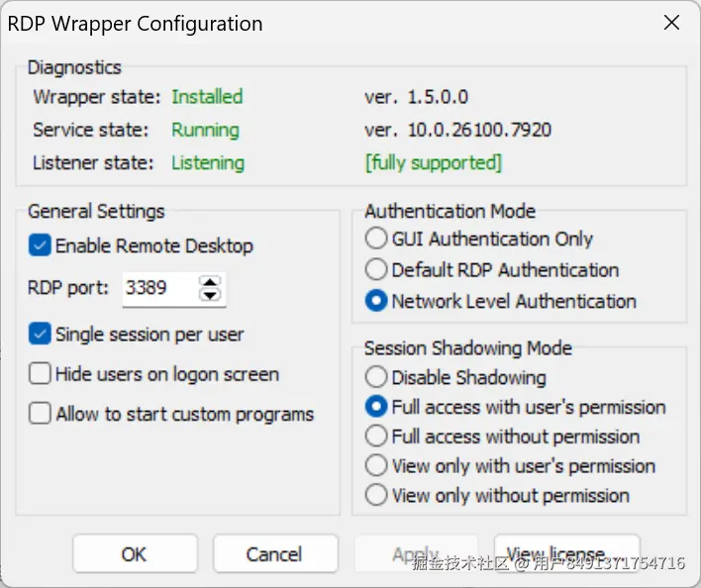Click the Listening listener state text
Screen dimensions: 701x588
[208, 163]
